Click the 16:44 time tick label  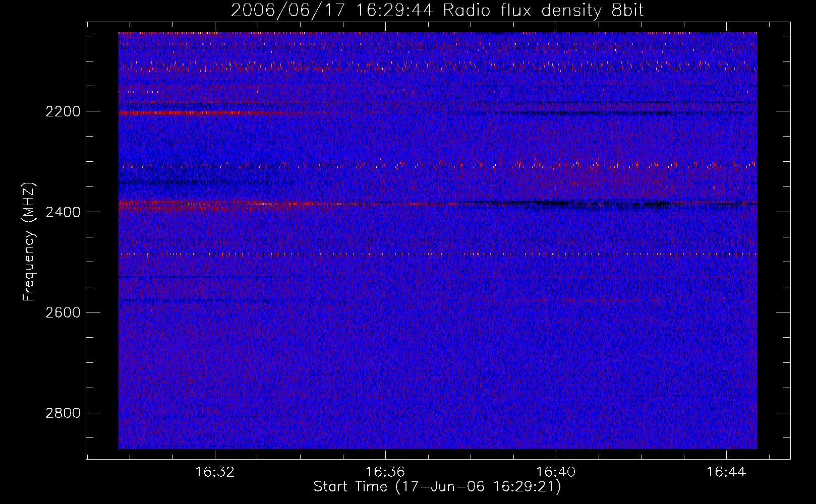[x=726, y=472]
